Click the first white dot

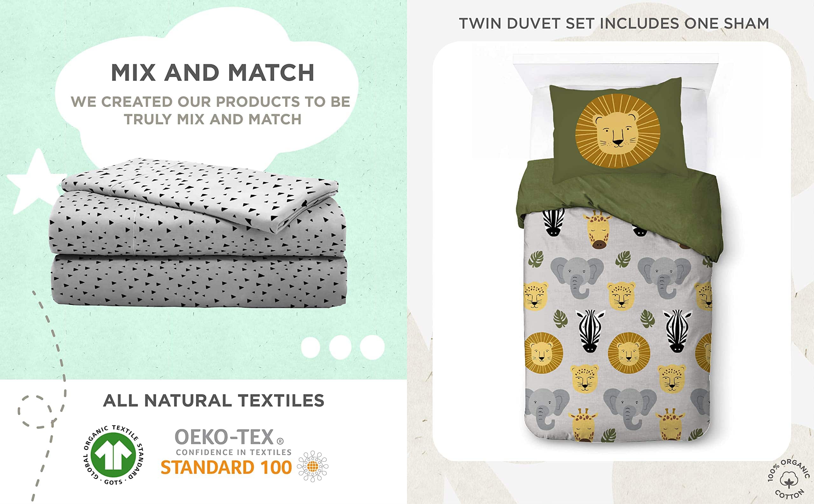click(310, 347)
